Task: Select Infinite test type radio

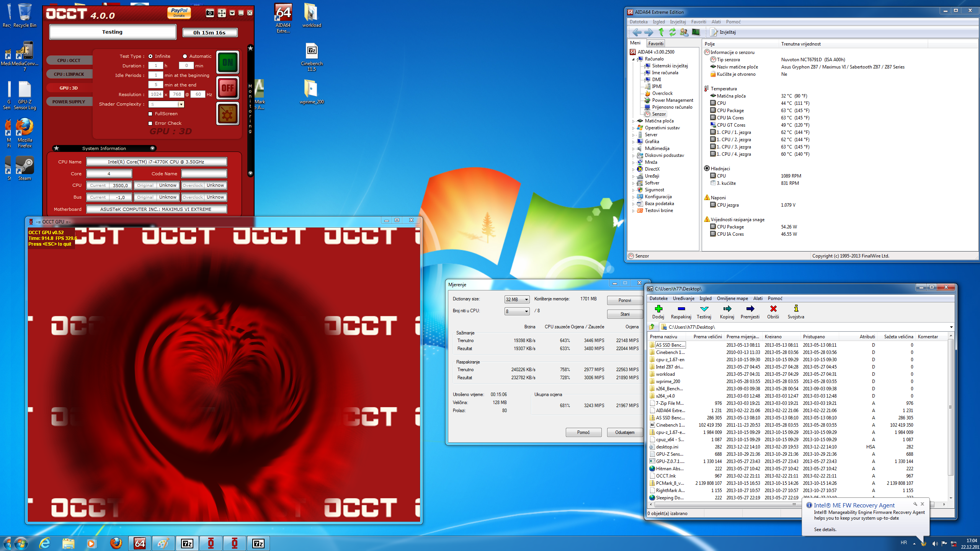Action: tap(150, 56)
